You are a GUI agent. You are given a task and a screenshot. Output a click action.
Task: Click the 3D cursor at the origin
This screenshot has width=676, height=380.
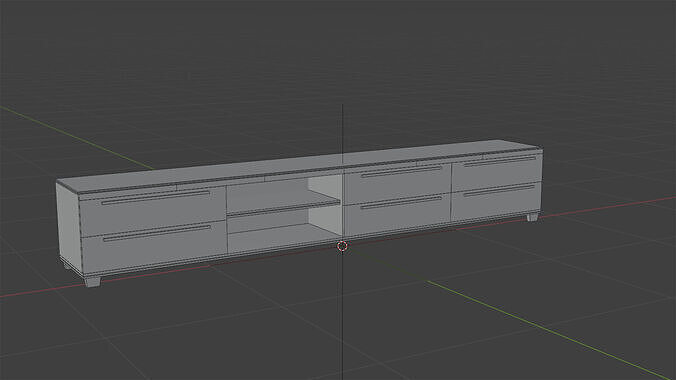(342, 246)
